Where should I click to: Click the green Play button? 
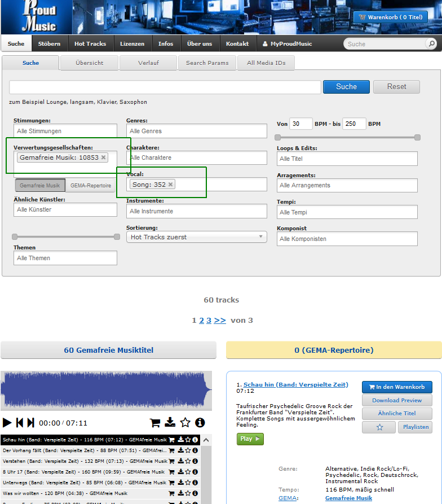pyautogui.click(x=250, y=439)
